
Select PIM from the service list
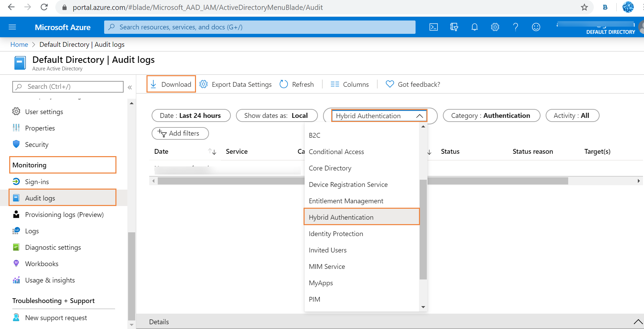[362, 299]
